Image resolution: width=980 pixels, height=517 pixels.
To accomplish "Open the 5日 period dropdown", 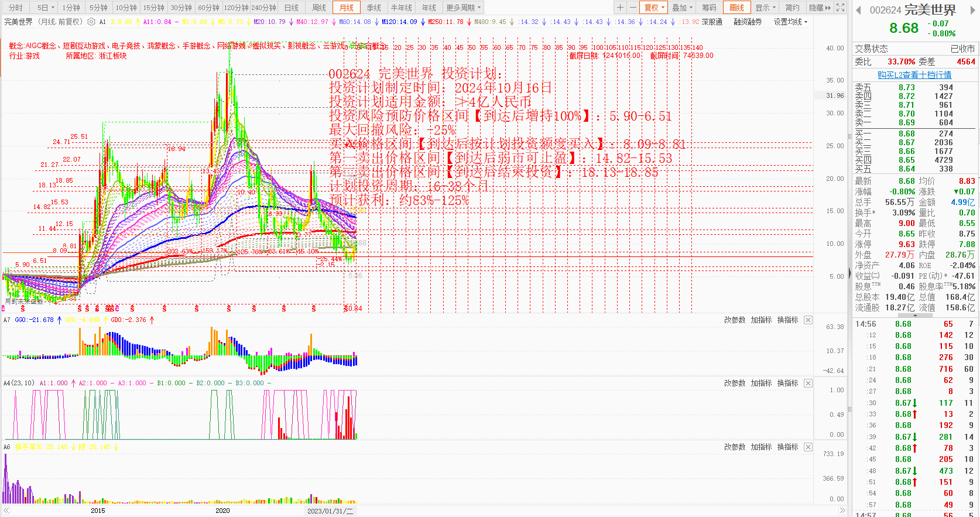I will [46, 8].
